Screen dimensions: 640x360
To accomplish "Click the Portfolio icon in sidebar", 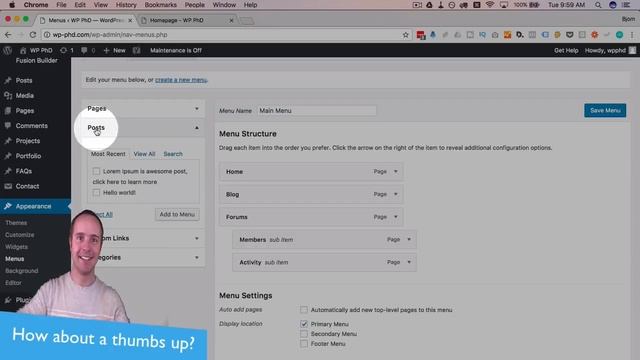I will pos(8,156).
